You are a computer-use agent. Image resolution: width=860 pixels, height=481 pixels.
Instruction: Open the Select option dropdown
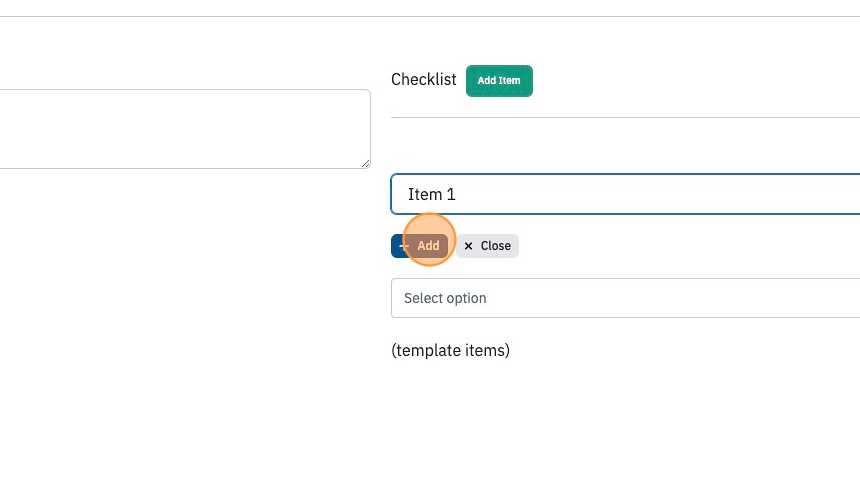(625, 298)
